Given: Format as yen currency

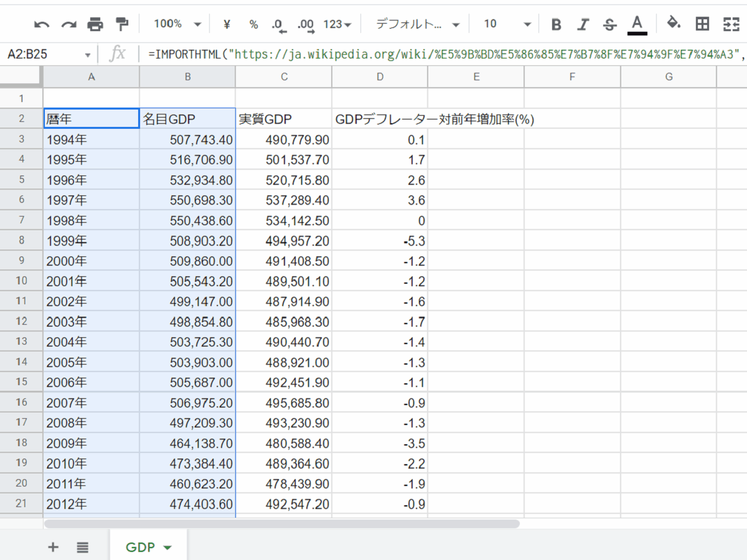Looking at the screenshot, I should click(x=227, y=24).
